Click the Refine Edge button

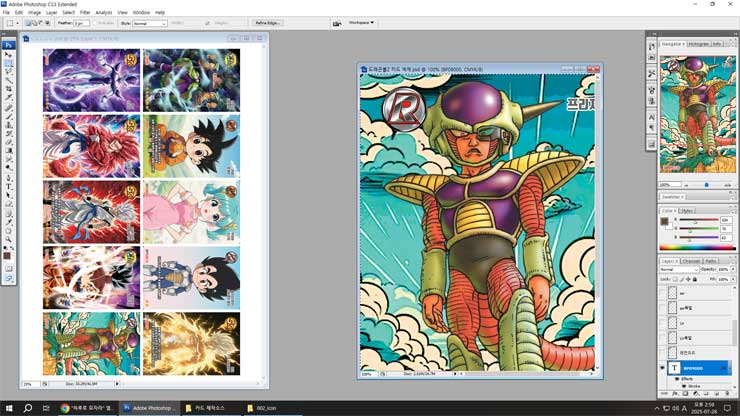pyautogui.click(x=267, y=23)
